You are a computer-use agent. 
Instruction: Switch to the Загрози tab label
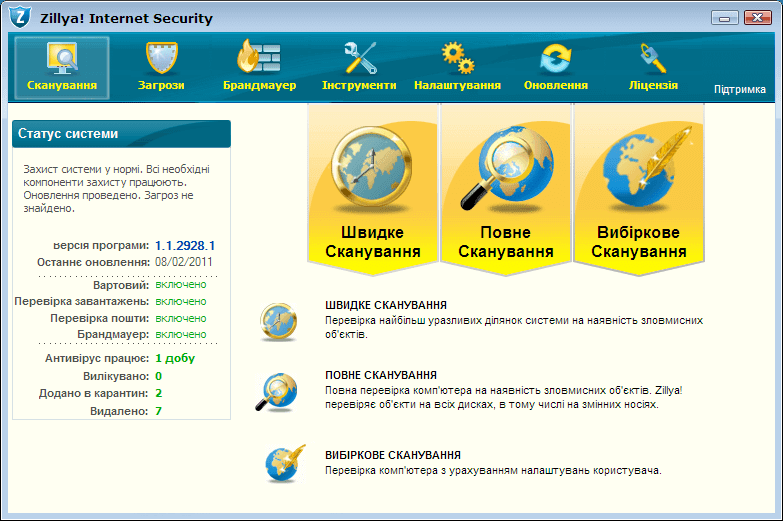161,85
